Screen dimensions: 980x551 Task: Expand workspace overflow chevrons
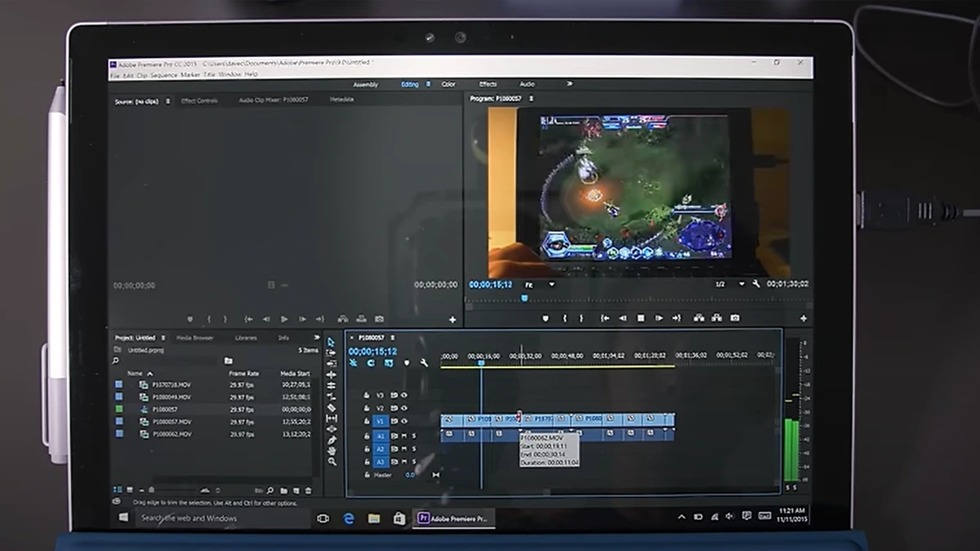point(569,83)
